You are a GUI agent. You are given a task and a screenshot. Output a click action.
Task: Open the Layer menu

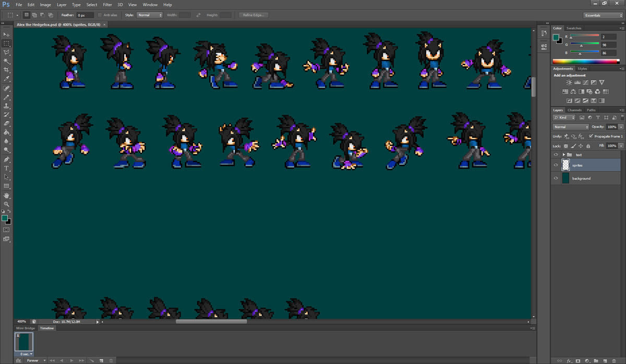62,5
